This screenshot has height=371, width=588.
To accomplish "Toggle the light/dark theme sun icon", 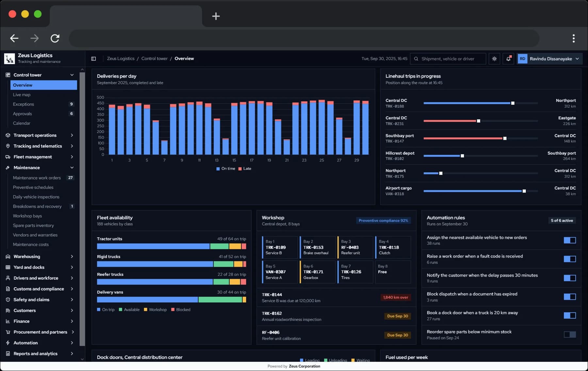I will (x=494, y=59).
